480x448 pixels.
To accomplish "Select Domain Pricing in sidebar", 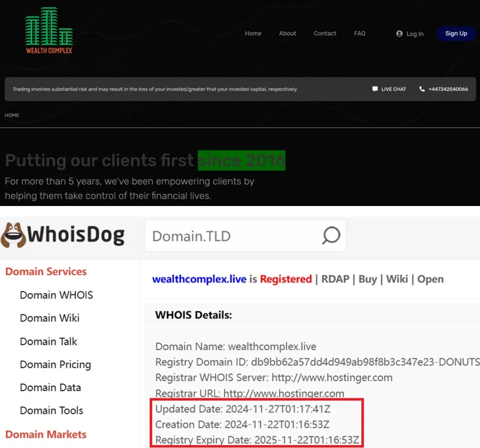I will 55,364.
